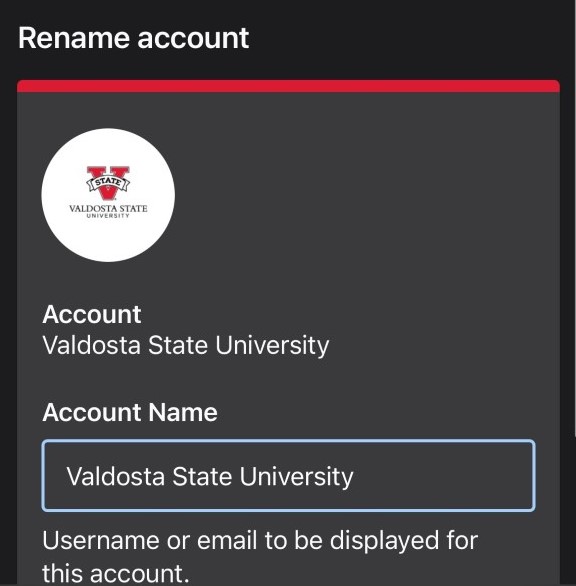
Task: Click the this account. helper line
Action: tap(115, 573)
